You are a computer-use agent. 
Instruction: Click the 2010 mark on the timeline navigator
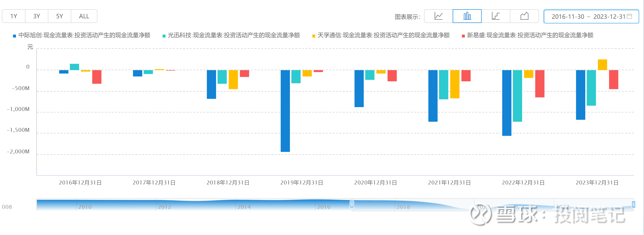[x=85, y=207]
